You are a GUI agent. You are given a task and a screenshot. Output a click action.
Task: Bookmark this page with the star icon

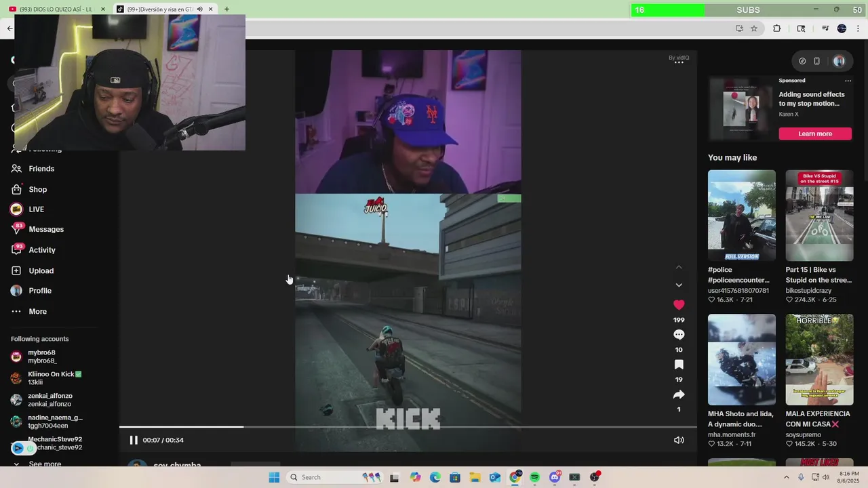click(754, 28)
